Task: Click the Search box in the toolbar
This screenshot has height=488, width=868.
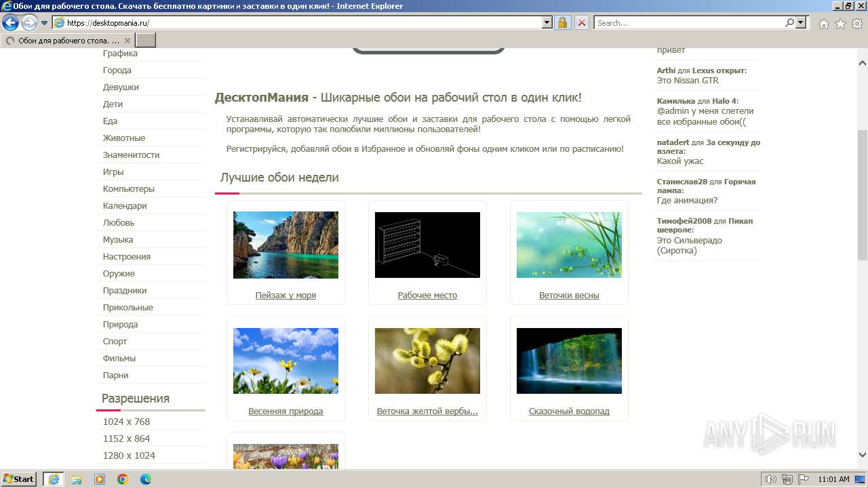Action: pos(689,22)
